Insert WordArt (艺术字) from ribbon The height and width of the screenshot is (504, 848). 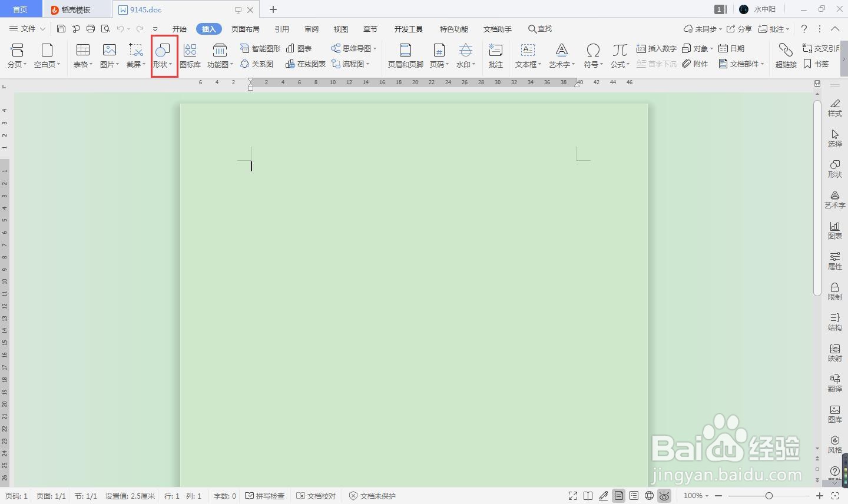[561, 56]
